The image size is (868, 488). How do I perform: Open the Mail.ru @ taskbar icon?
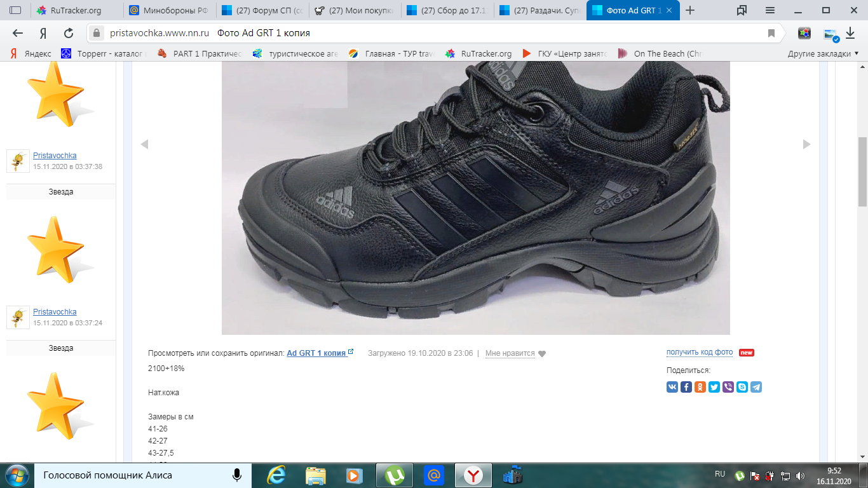pyautogui.click(x=434, y=475)
